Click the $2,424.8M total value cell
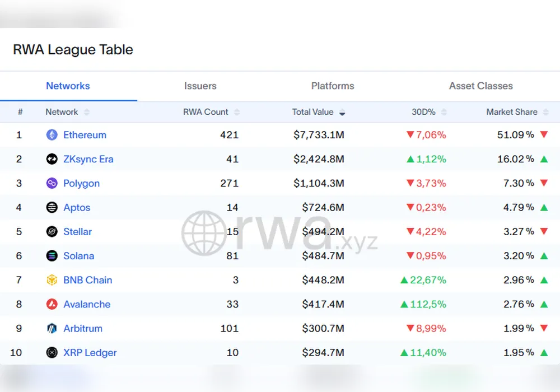 319,159
